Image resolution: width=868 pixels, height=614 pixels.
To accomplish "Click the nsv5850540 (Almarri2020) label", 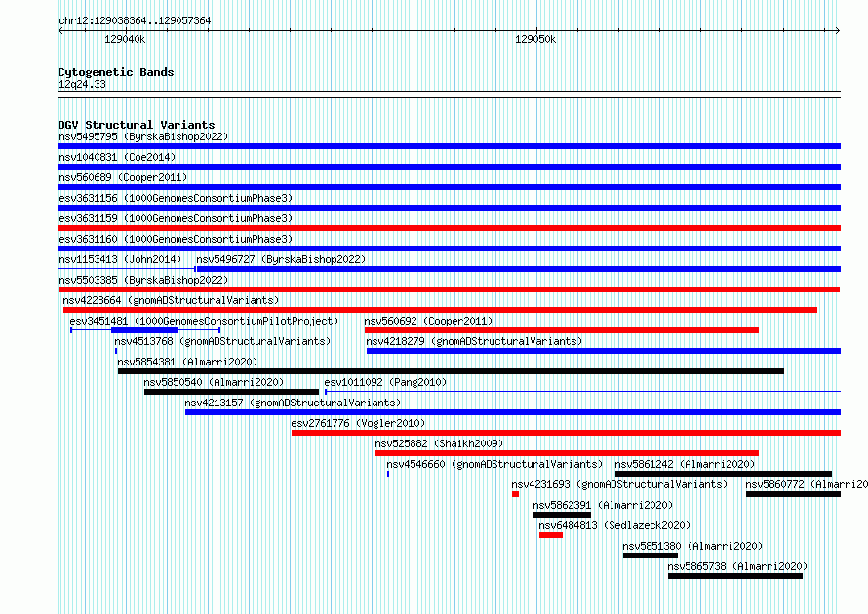I will click(214, 382).
